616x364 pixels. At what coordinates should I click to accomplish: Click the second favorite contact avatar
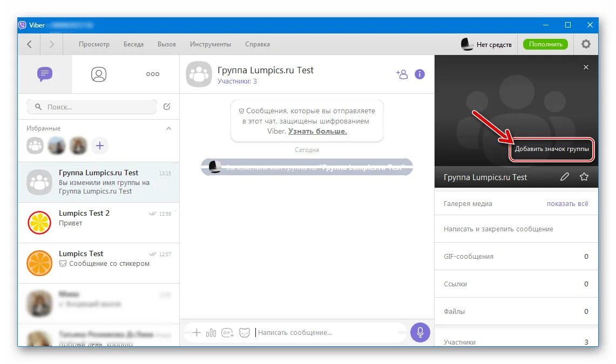[57, 146]
